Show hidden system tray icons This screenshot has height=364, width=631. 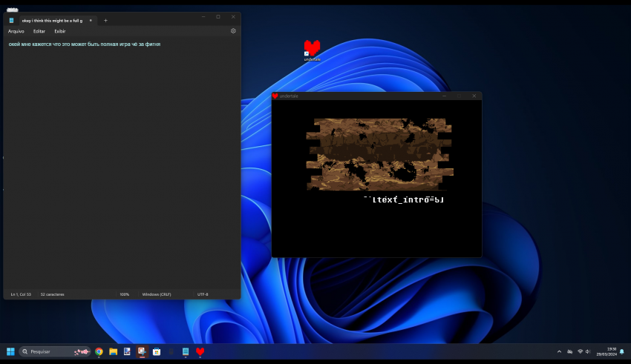click(559, 351)
